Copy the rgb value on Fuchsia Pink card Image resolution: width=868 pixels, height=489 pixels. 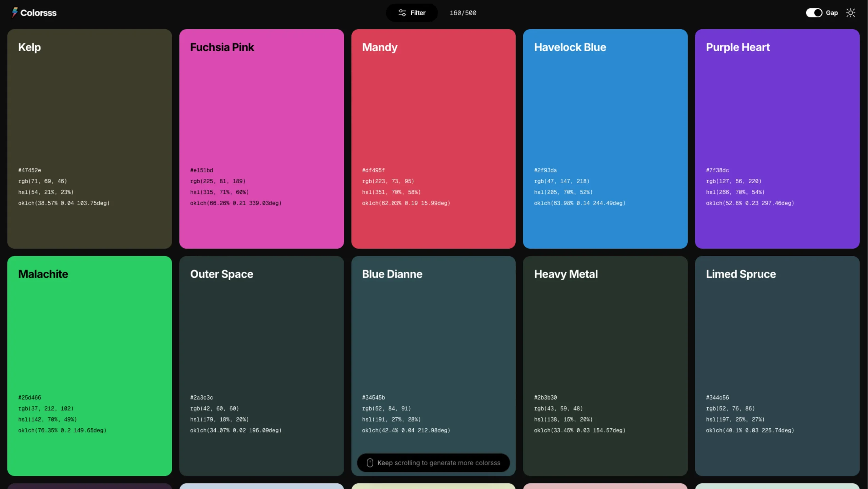click(x=218, y=181)
